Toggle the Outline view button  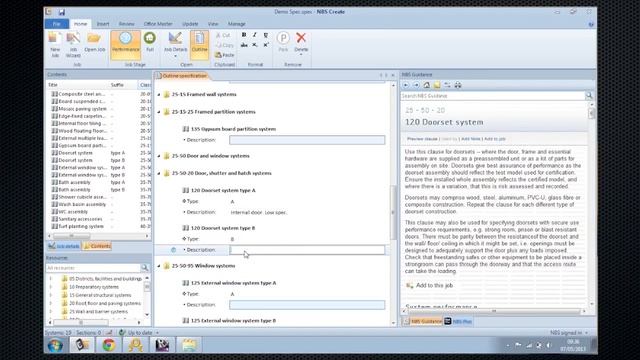[x=200, y=45]
